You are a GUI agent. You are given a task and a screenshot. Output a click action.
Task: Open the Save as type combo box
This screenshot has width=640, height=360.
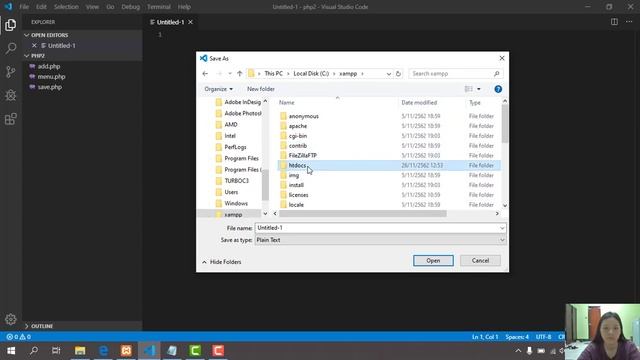[380, 240]
